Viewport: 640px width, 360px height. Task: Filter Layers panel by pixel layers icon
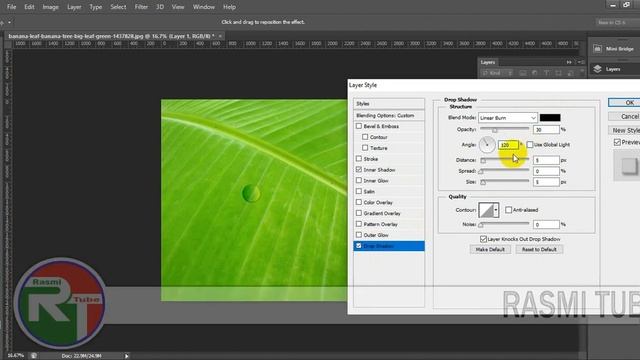(522, 73)
